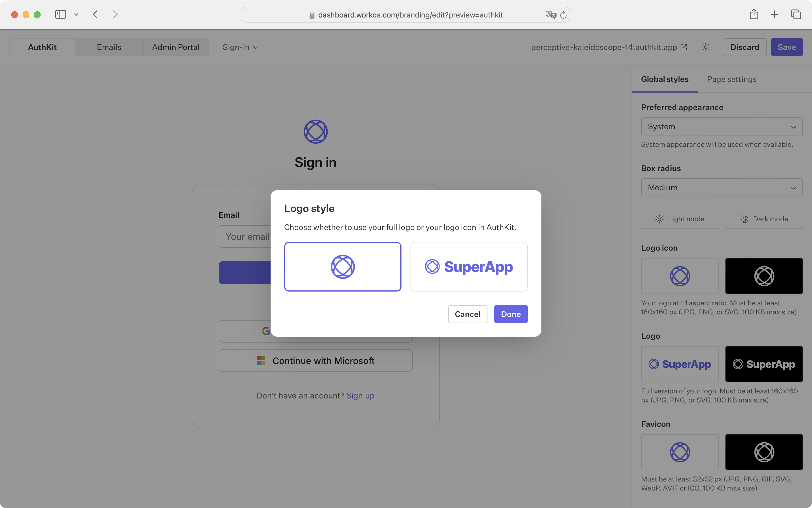Click the Discard button
The width and height of the screenshot is (812, 508).
tap(745, 47)
